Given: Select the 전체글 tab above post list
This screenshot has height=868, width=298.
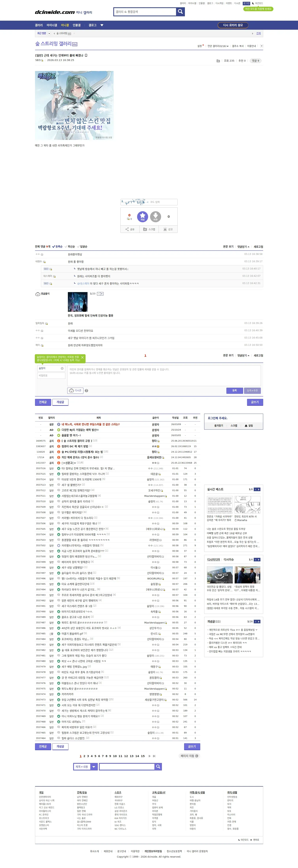Looking at the screenshot, I should coord(43,402).
